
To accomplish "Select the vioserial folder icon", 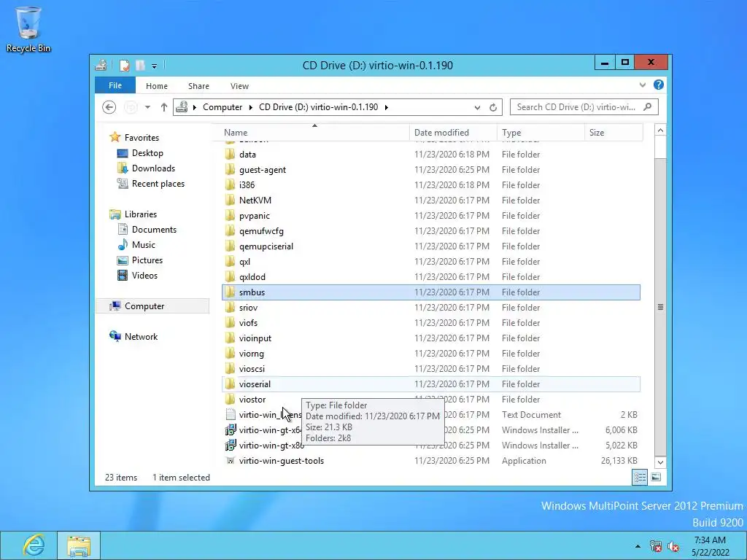I will (230, 384).
